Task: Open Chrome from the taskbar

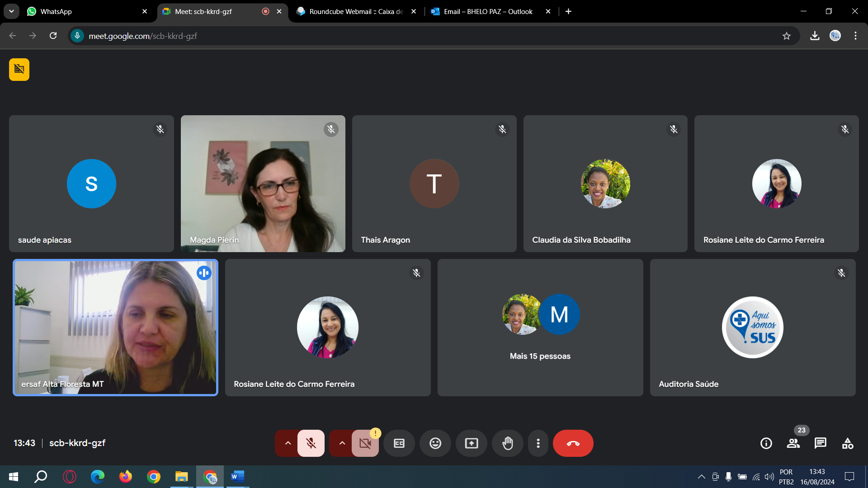Action: 154,477
